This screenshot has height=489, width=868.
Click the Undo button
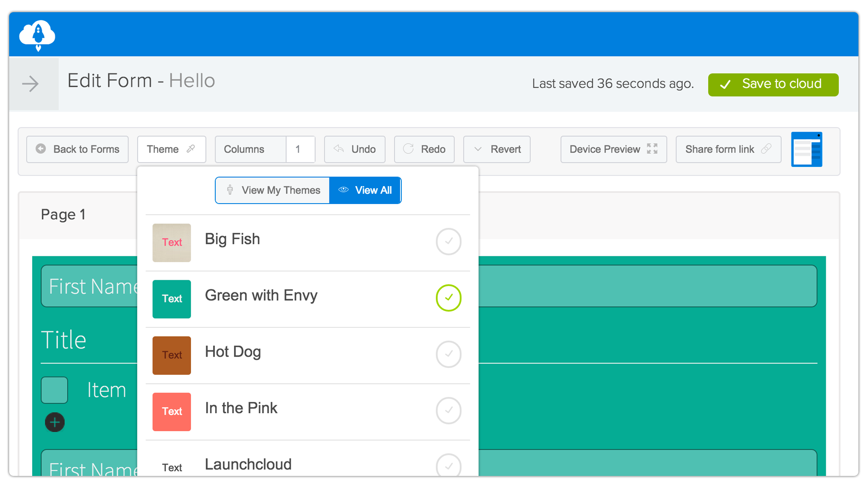pos(355,149)
